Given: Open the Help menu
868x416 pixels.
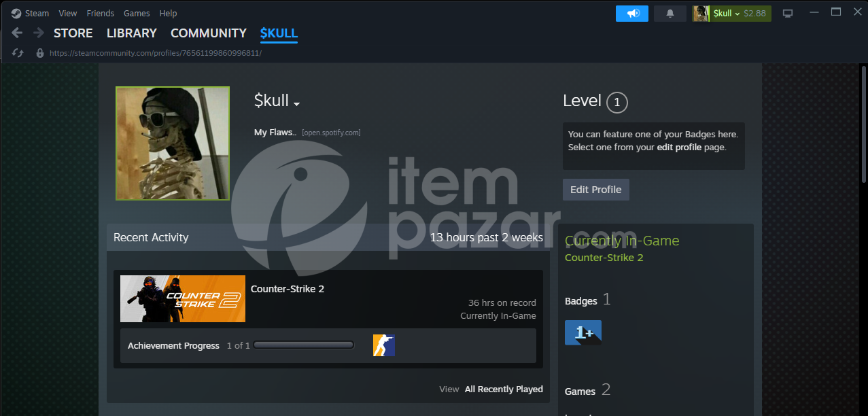Looking at the screenshot, I should pos(168,13).
